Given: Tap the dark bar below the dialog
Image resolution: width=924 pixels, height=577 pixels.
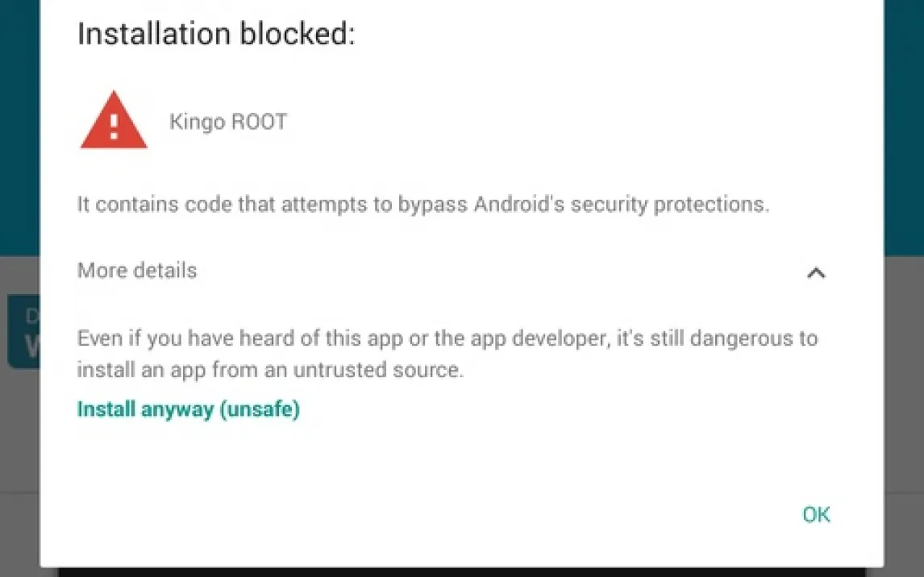Looking at the screenshot, I should click(x=468, y=571).
